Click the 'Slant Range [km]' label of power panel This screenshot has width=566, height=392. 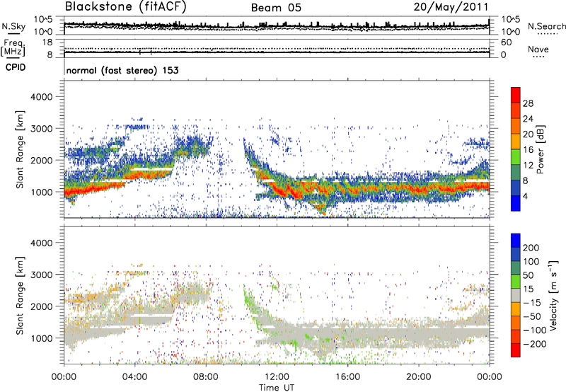[x=20, y=149]
